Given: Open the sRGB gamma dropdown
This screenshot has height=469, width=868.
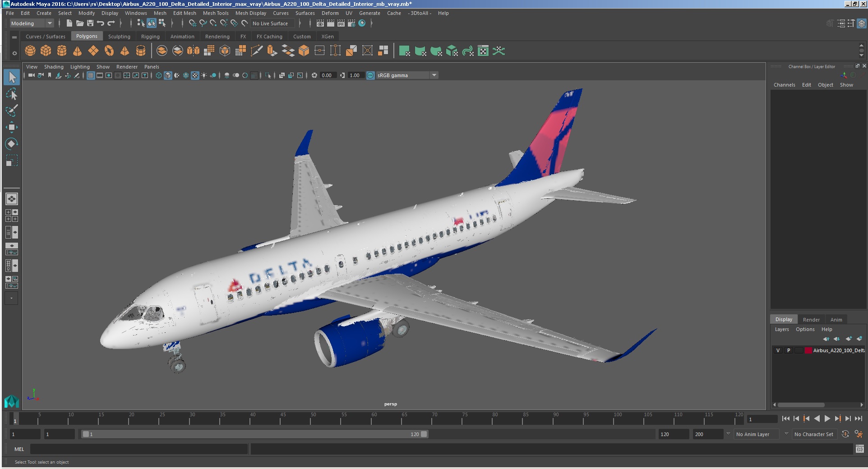Looking at the screenshot, I should (407, 75).
